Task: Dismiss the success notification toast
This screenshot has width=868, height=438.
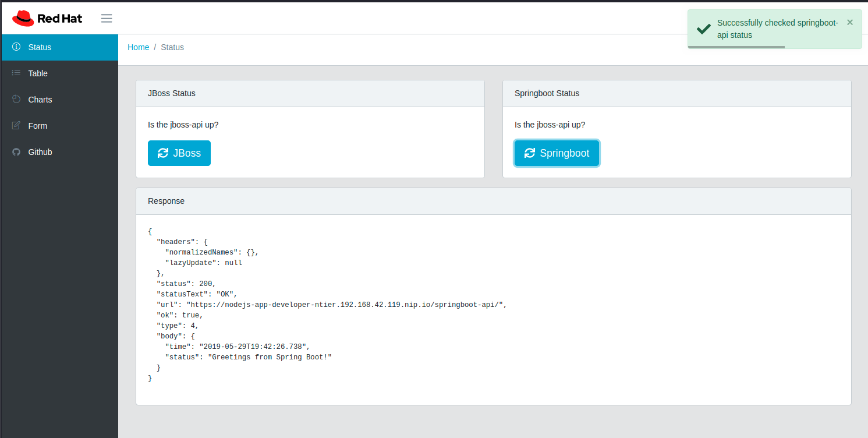Action: click(x=850, y=22)
